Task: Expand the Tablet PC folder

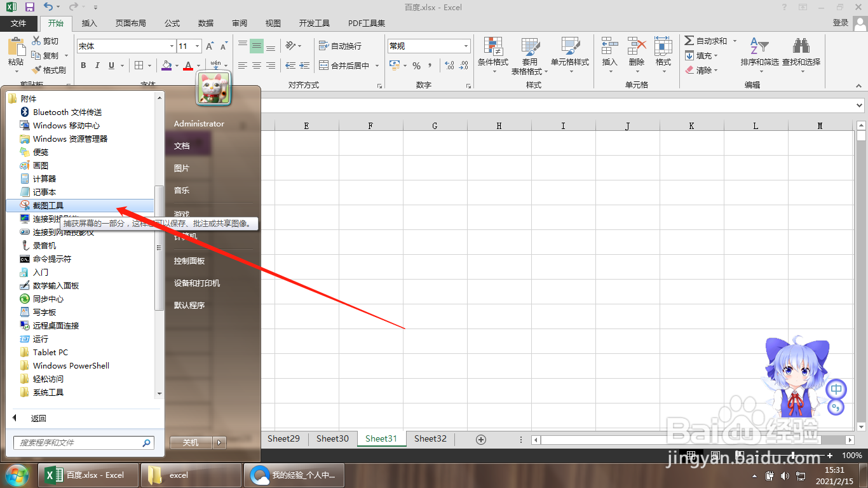Action: [x=44, y=352]
